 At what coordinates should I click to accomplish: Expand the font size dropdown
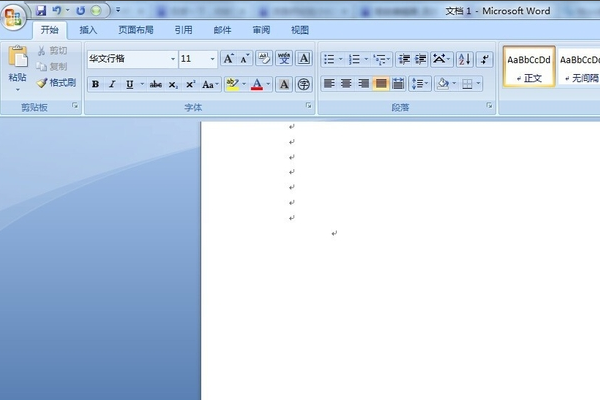pos(212,59)
